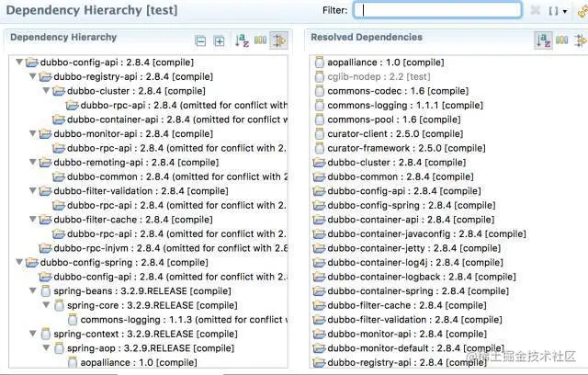Click dubbo-container-jetty folder icon
The height and width of the screenshot is (375, 588).
pyautogui.click(x=319, y=248)
